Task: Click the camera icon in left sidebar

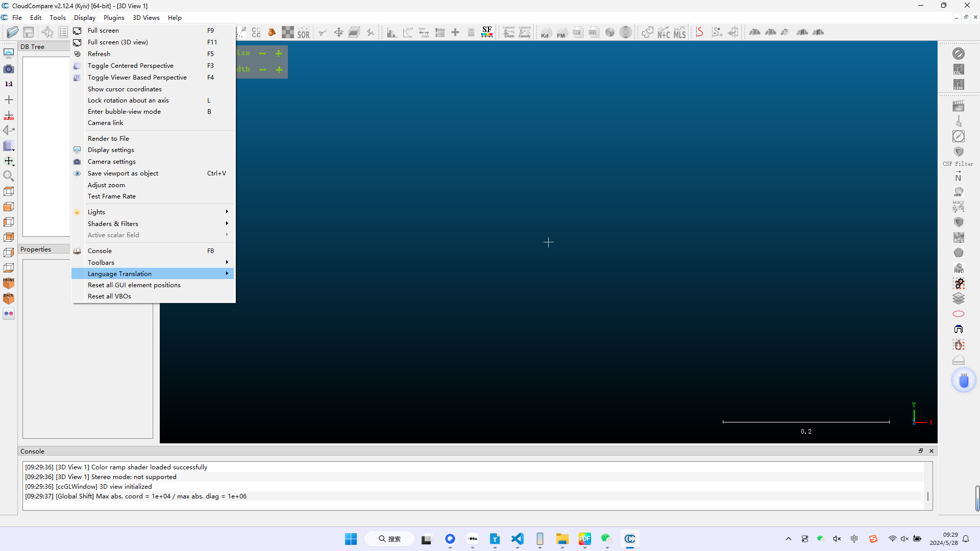Action: point(9,69)
